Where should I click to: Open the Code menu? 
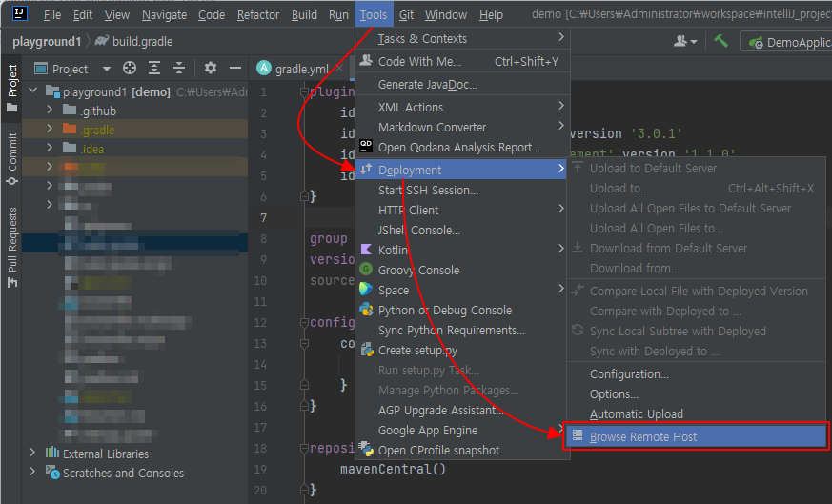212,15
